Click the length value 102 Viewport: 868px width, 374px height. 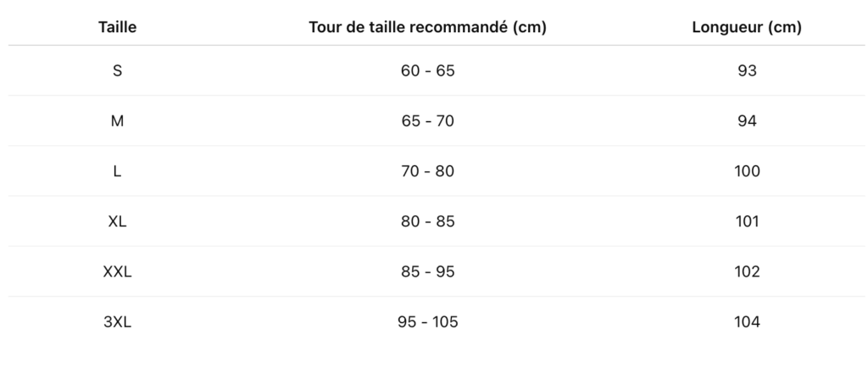[x=747, y=271]
